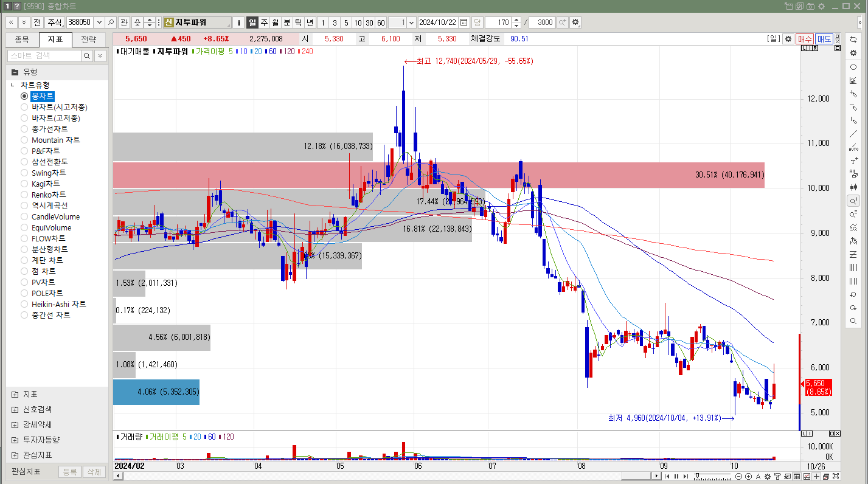Click the candlestick chart icon in right toolbar
Image resolution: width=868 pixels, height=484 pixels.
coord(853,187)
